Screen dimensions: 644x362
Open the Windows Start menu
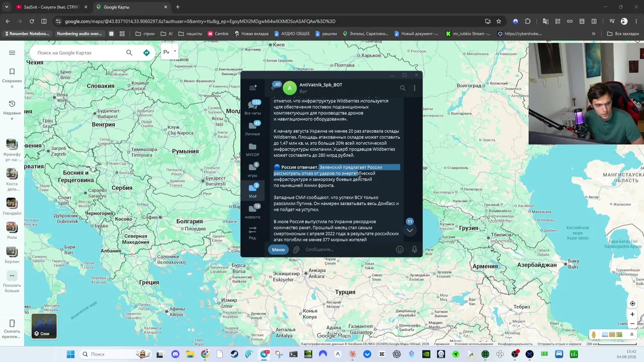click(x=70, y=354)
